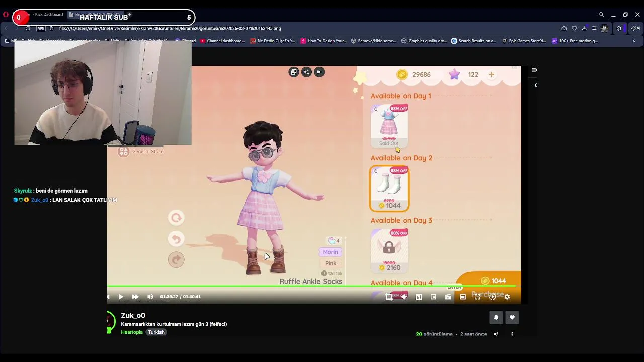The width and height of the screenshot is (644, 362).
Task: Take snapshot with camera icon in address bar
Action: pos(564,28)
